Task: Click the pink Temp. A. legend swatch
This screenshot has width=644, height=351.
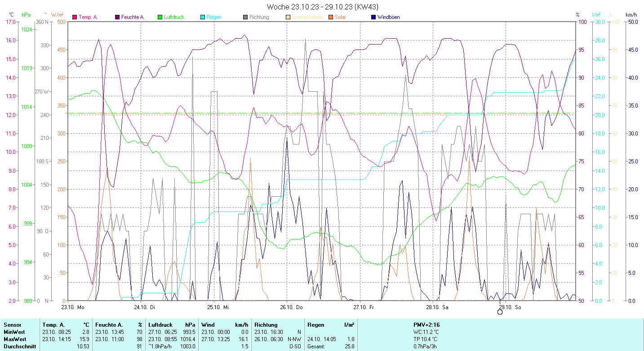Action: [x=75, y=17]
